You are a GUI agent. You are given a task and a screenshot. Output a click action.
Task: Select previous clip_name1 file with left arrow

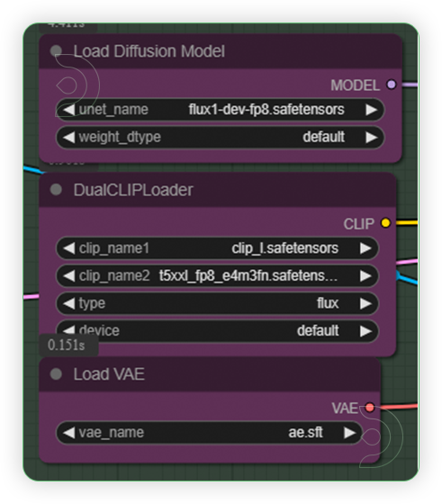tap(68, 248)
